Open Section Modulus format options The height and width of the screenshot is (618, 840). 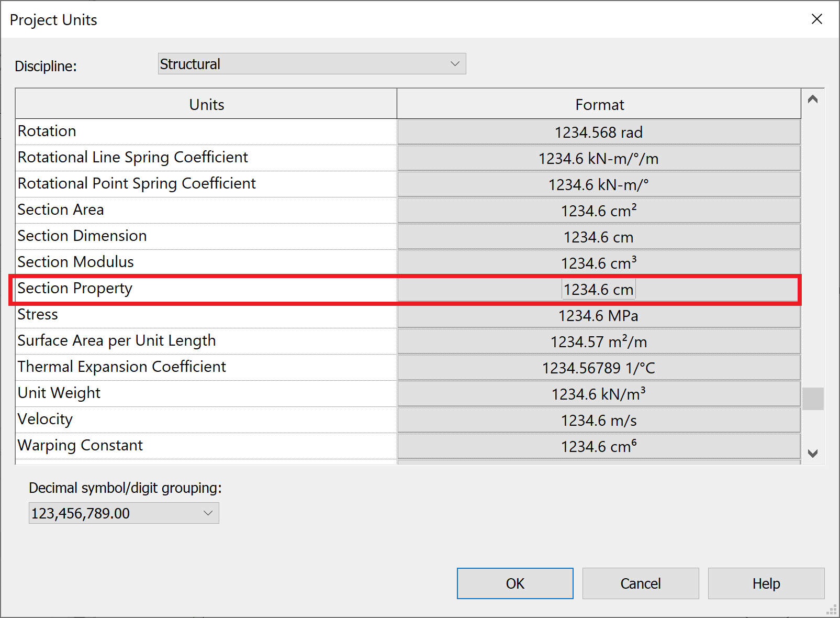pyautogui.click(x=599, y=262)
